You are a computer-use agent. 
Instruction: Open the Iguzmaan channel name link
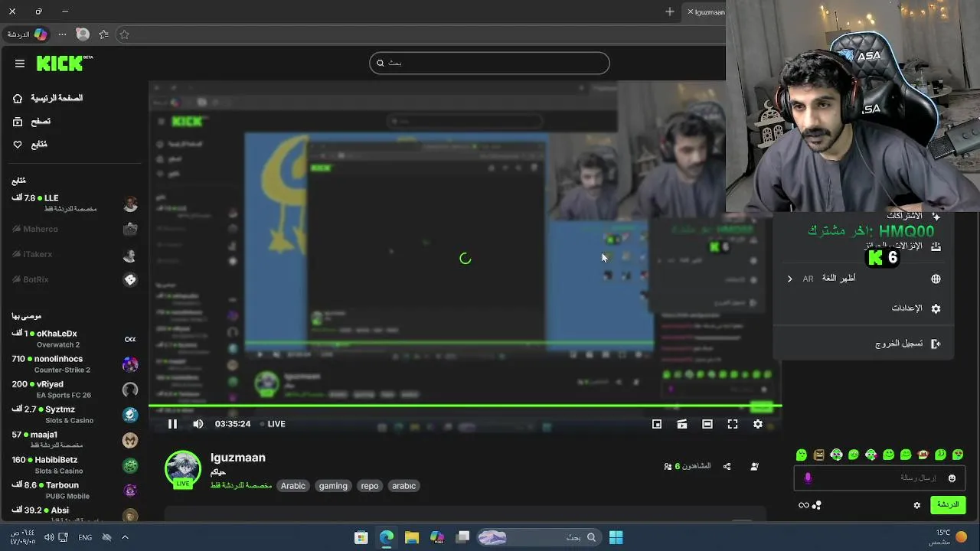tap(238, 458)
